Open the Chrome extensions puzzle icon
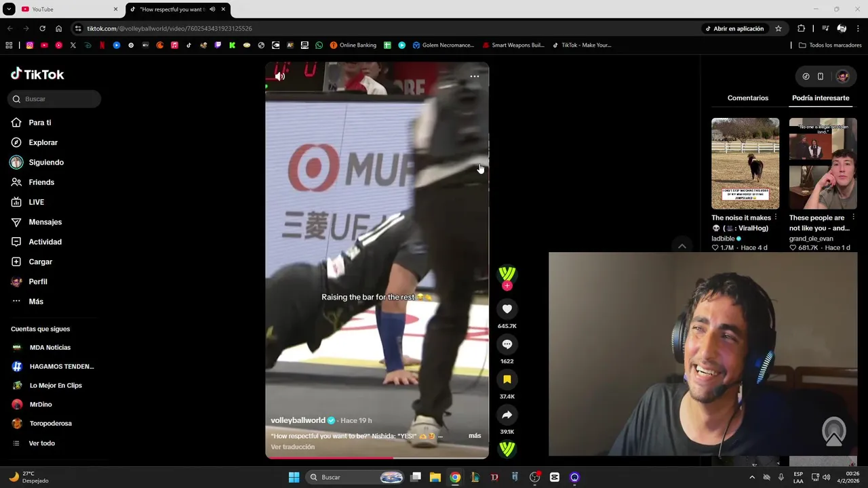The height and width of the screenshot is (488, 868). (x=802, y=28)
